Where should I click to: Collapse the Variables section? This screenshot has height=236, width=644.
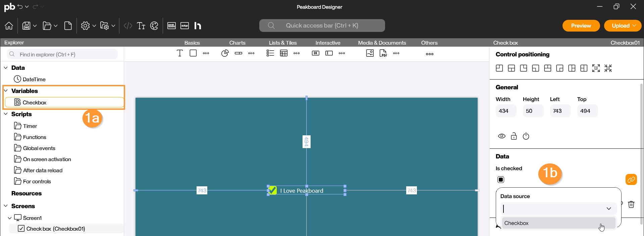click(6, 91)
